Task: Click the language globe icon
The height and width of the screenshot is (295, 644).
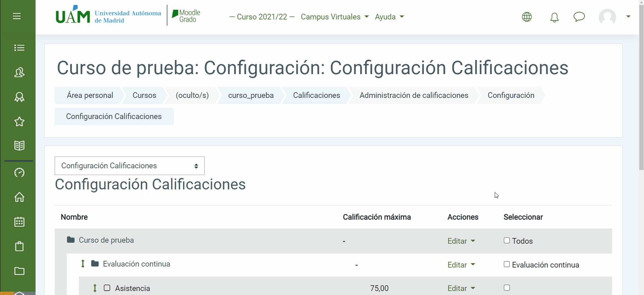Action: pos(527,17)
